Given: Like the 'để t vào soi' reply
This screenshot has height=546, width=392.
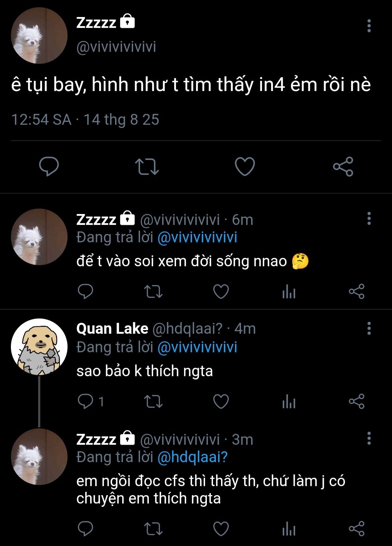Looking at the screenshot, I should click(221, 292).
